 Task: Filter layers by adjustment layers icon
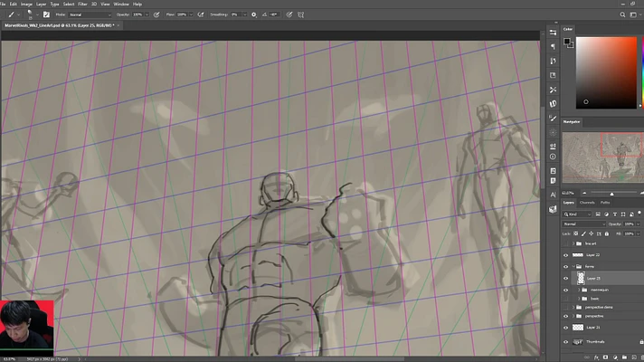tap(606, 214)
